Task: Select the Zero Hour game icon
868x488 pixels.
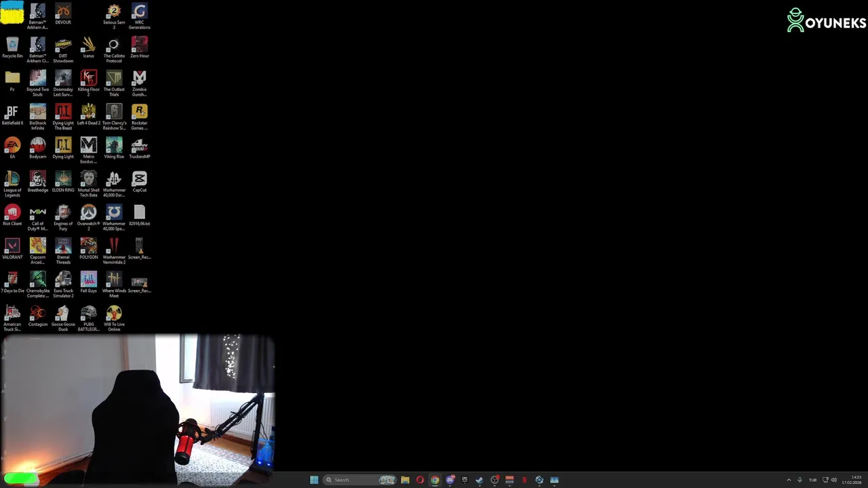Action: click(x=139, y=47)
